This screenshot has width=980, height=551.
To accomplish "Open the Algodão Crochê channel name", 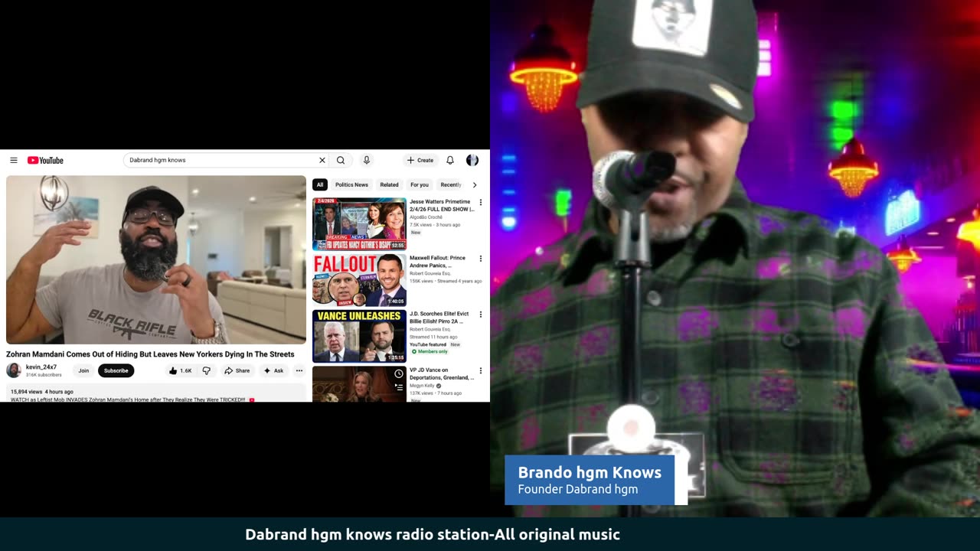I will [426, 217].
